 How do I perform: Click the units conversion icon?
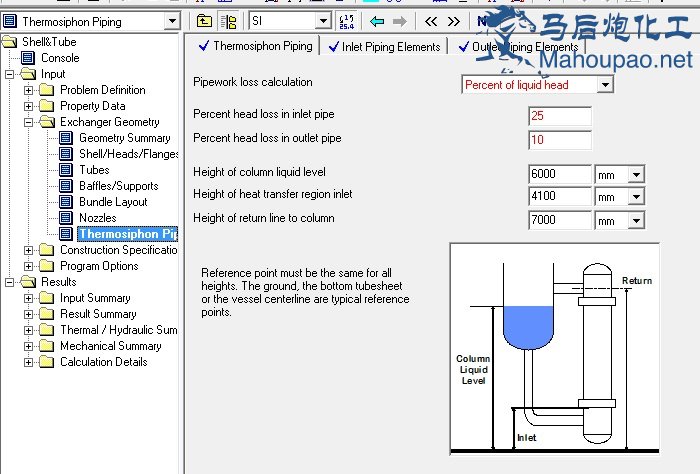pyautogui.click(x=347, y=21)
